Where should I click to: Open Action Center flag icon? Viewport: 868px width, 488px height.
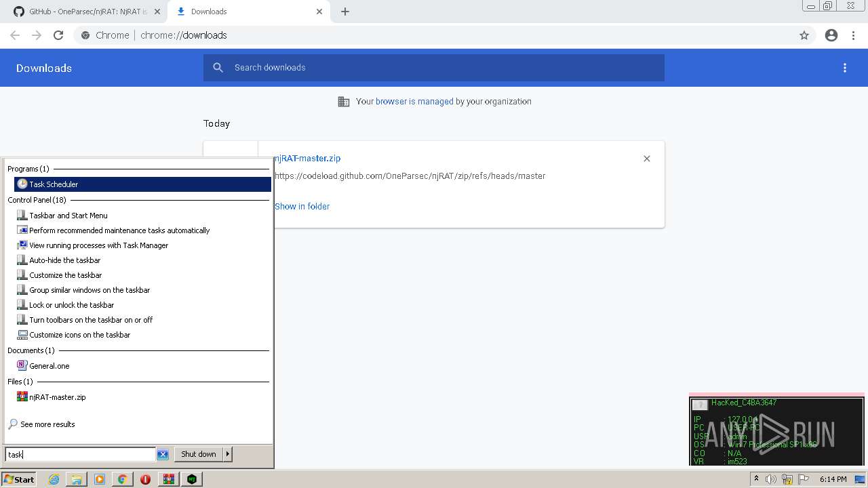(804, 479)
